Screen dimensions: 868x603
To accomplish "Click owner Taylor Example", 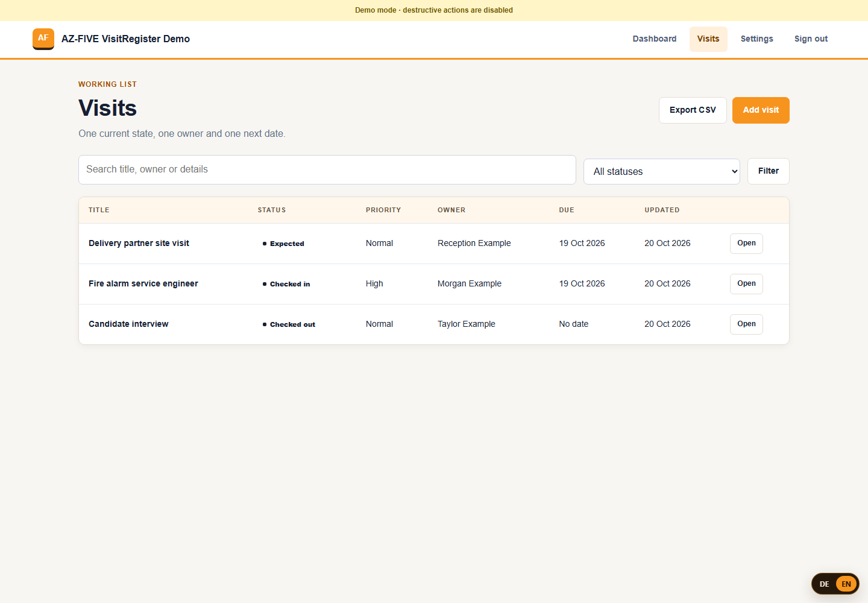I will click(x=467, y=324).
